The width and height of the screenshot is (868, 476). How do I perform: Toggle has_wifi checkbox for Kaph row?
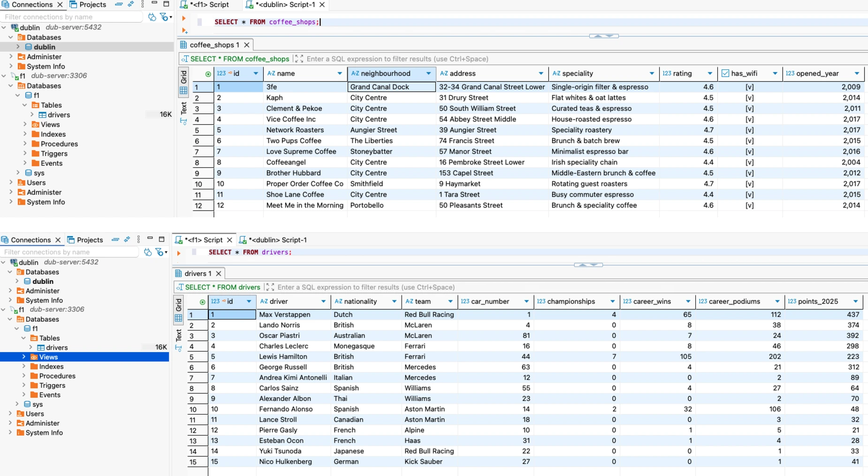tap(749, 98)
